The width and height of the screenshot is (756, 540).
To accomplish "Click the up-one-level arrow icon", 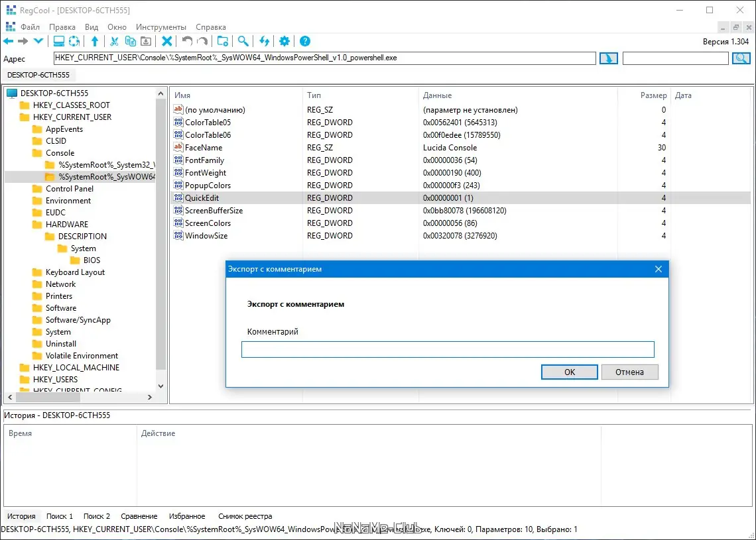I will pos(95,41).
